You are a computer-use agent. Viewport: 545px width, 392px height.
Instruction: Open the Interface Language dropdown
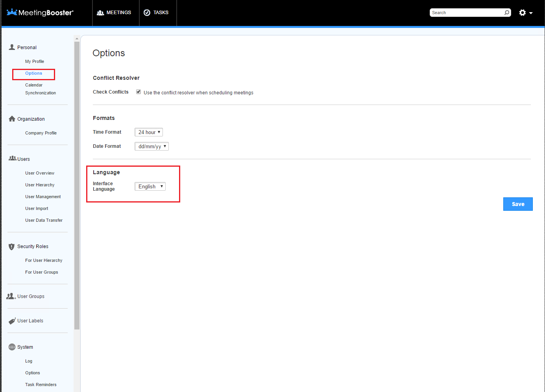point(150,186)
